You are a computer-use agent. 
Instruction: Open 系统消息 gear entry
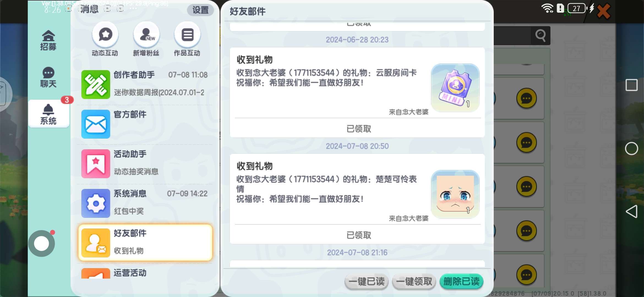(145, 203)
